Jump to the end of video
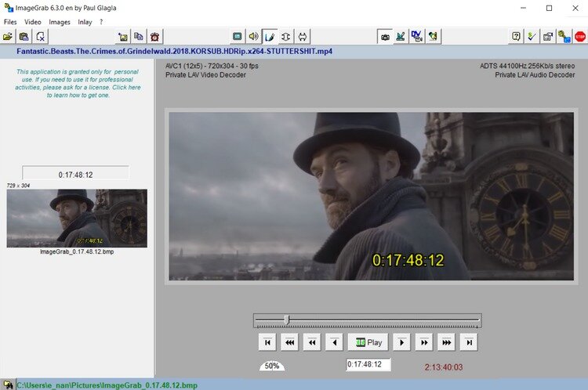The image size is (588, 390). click(x=469, y=342)
